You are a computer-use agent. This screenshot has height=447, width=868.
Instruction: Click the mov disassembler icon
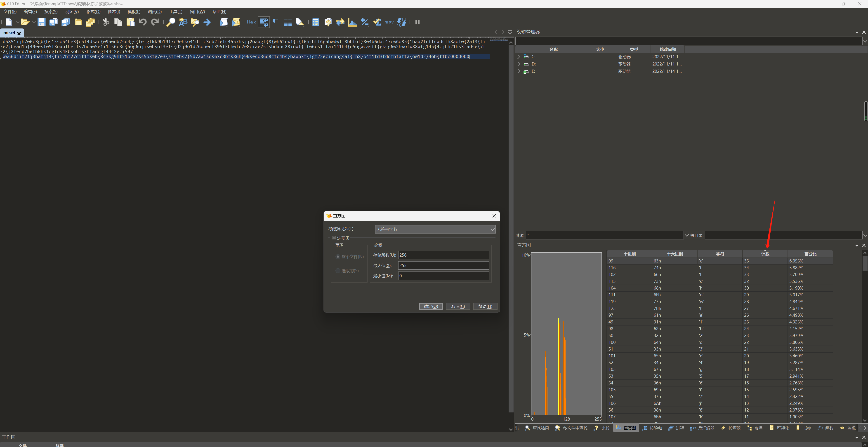pos(389,22)
